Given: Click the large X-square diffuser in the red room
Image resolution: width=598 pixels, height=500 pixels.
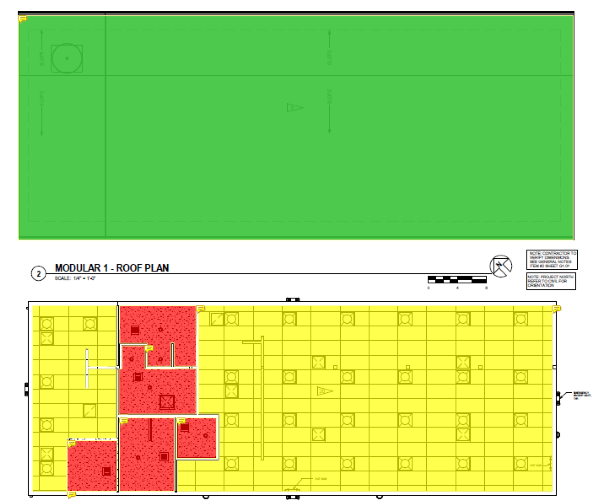Looking at the screenshot, I should point(167,402).
